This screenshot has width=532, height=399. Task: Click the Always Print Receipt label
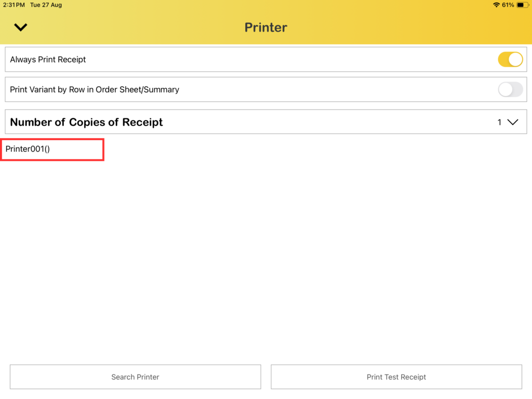48,60
